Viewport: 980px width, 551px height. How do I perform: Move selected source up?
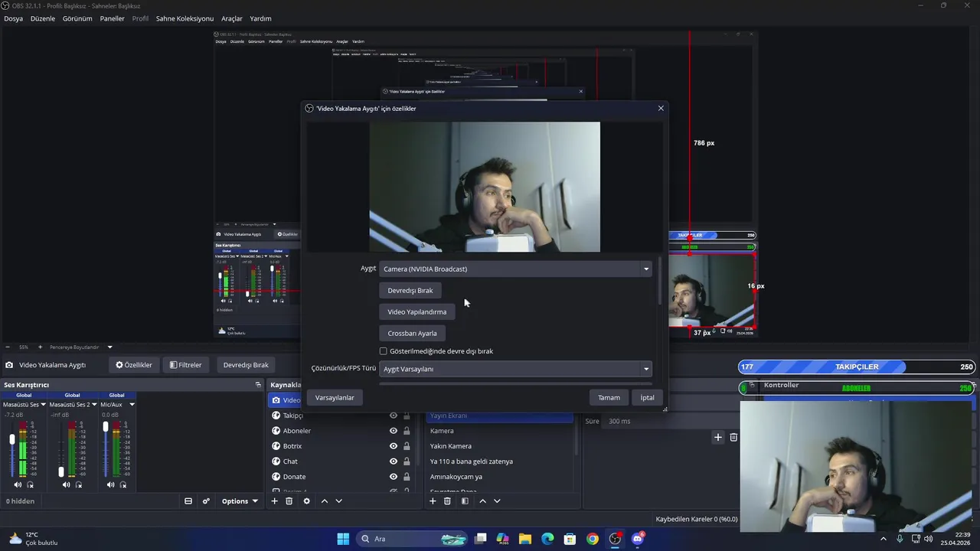[325, 501]
